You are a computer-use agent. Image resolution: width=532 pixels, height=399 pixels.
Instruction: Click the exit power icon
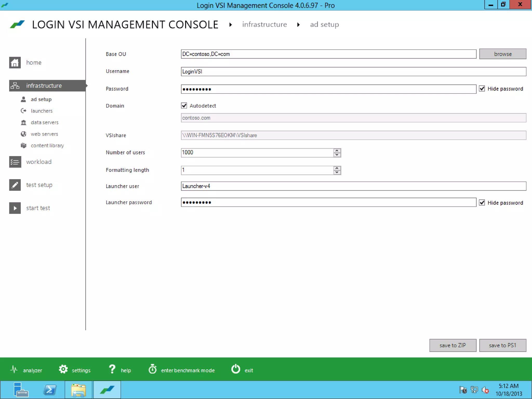point(236,369)
